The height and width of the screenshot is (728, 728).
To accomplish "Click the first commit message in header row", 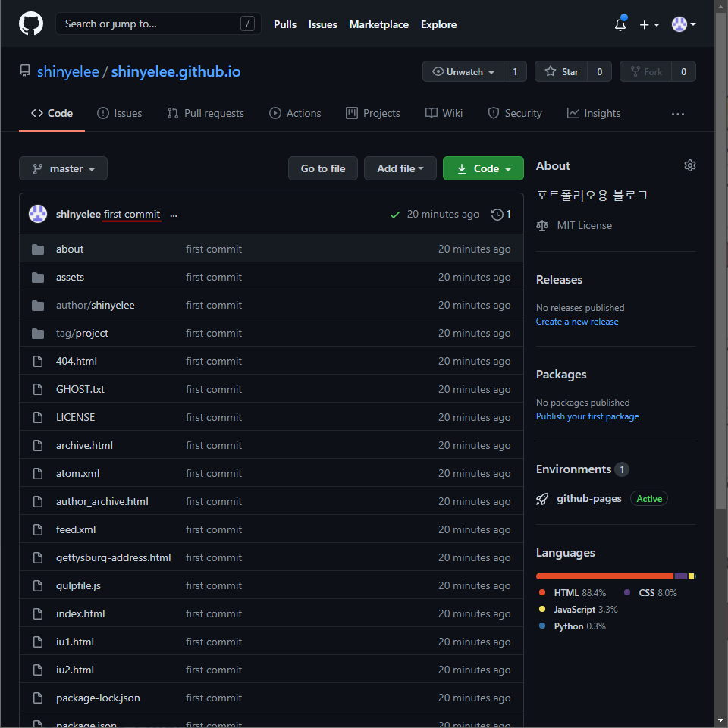I will pos(132,214).
